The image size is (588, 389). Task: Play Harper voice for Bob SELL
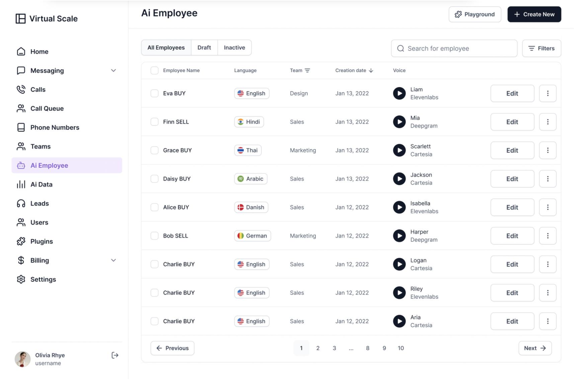(399, 236)
